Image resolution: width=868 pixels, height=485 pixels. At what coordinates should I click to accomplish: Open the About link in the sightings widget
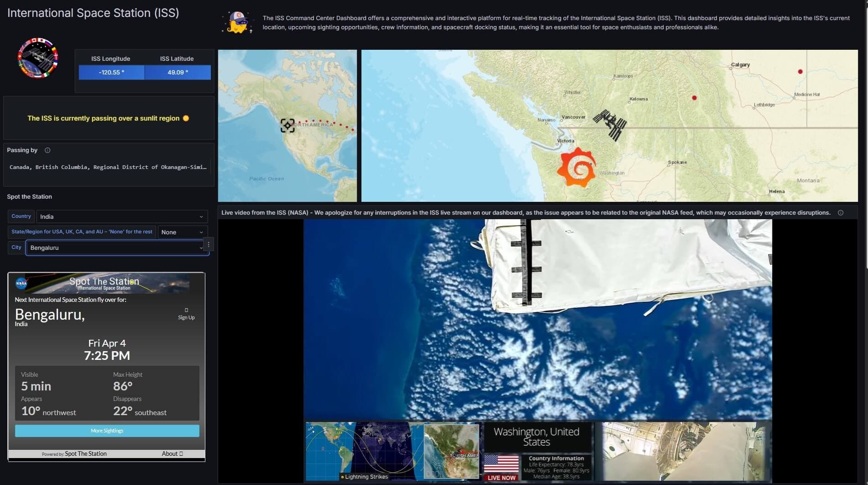(172, 453)
